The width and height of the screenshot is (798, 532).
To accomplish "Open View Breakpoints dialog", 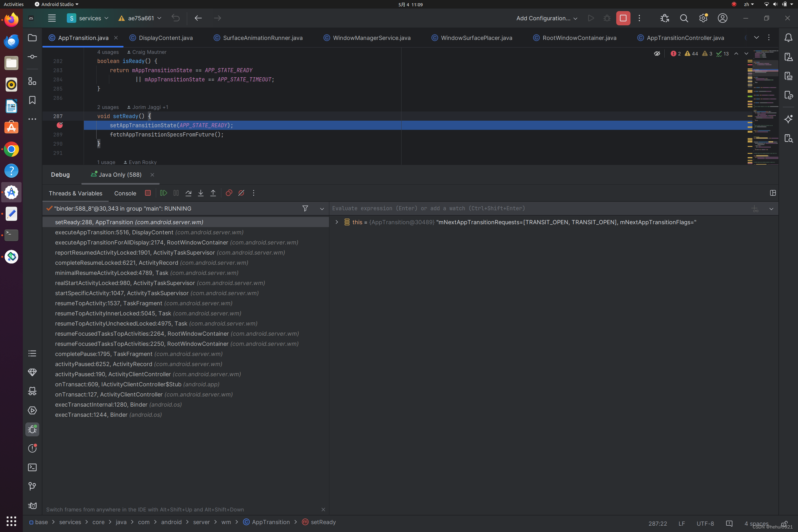I will click(x=229, y=193).
